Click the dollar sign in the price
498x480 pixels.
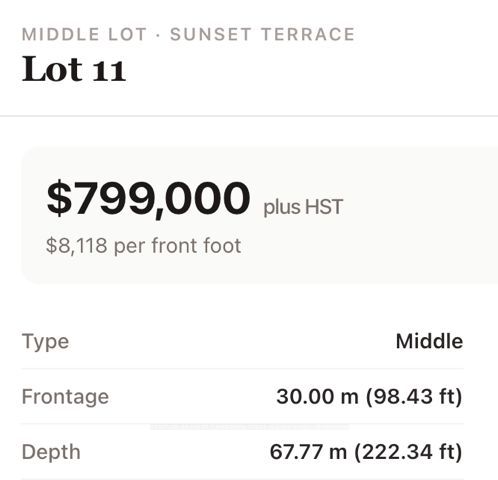[59, 199]
